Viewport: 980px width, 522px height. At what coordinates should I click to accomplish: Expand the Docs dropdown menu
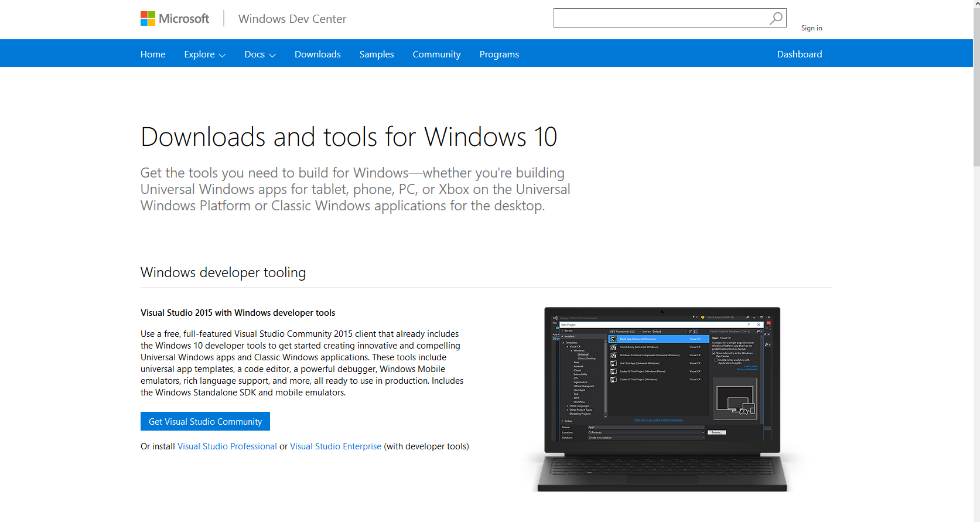[260, 54]
